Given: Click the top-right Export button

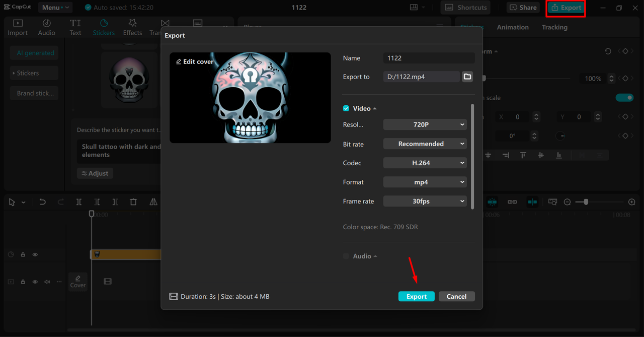Looking at the screenshot, I should pos(566,8).
